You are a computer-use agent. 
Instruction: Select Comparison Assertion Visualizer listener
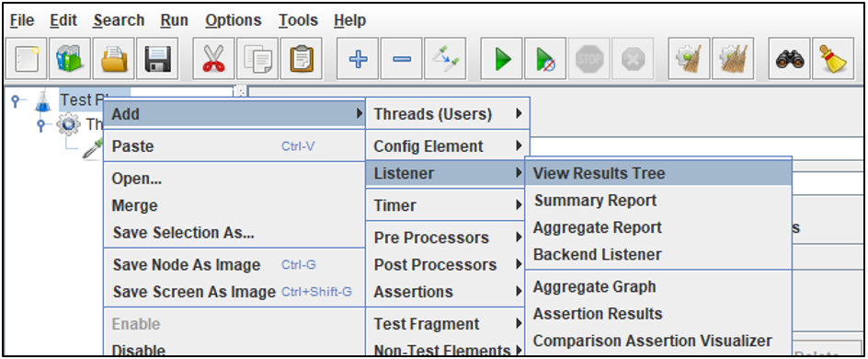click(658, 341)
